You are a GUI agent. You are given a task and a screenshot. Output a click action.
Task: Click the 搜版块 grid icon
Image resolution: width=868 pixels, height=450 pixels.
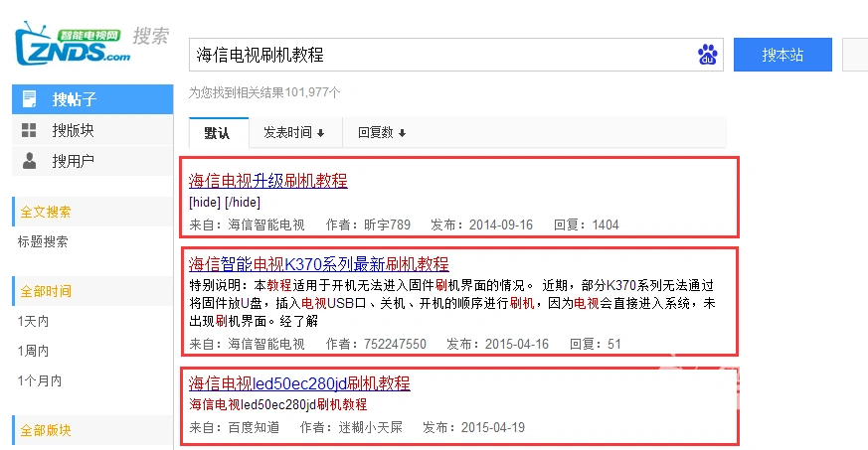coord(29,130)
